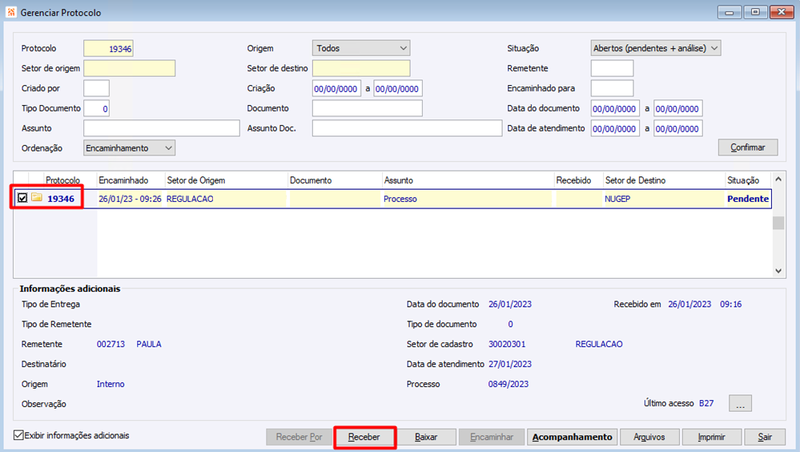800x452 pixels.
Task: Click the Protocolo number field
Action: click(109, 48)
